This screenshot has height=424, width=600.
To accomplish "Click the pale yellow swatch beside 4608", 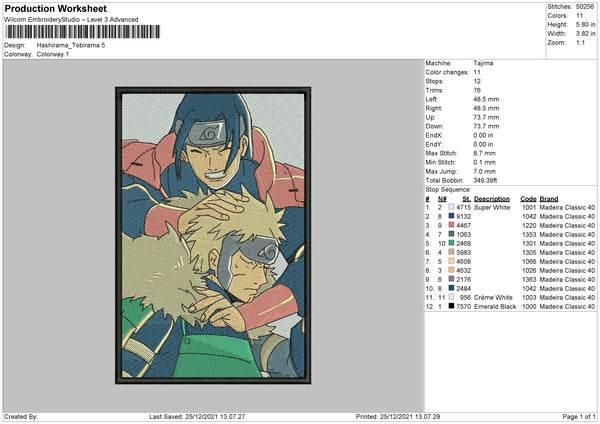I will pos(451,261).
